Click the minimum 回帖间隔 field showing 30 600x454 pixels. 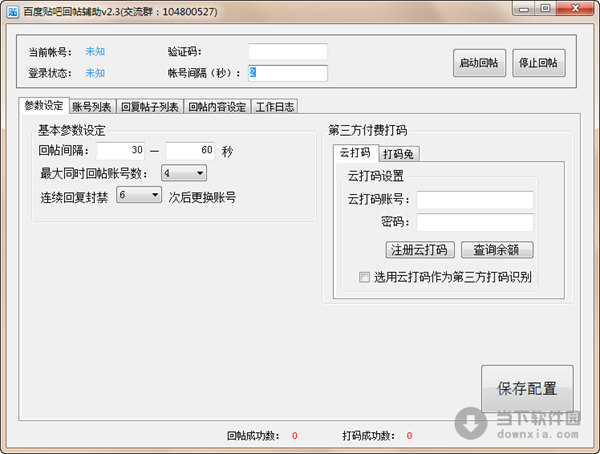[x=121, y=150]
